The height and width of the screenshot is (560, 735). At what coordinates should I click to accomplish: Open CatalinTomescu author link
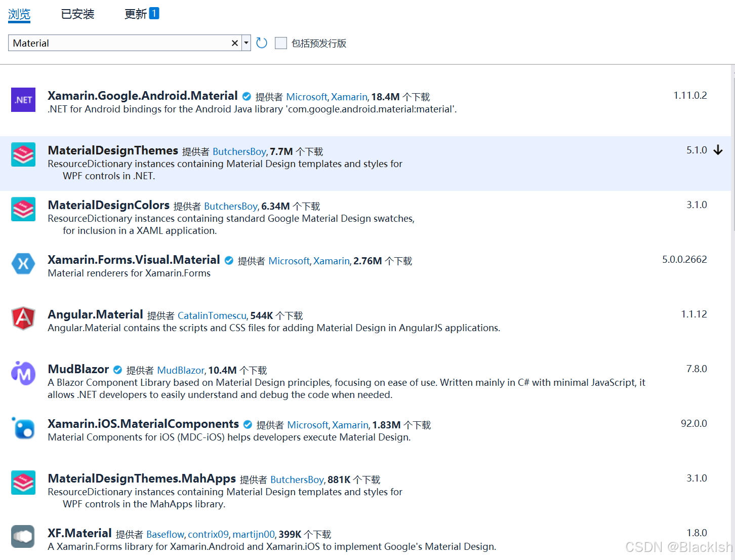tap(212, 315)
